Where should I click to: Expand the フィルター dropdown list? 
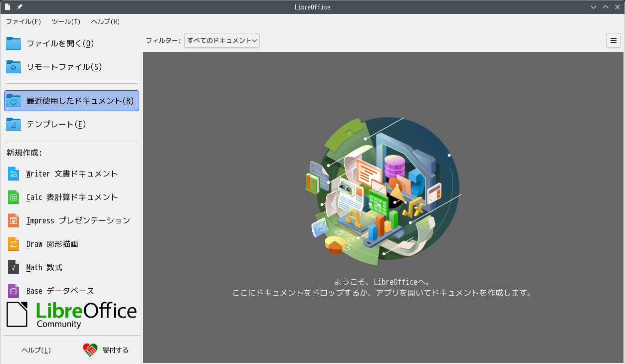point(222,40)
